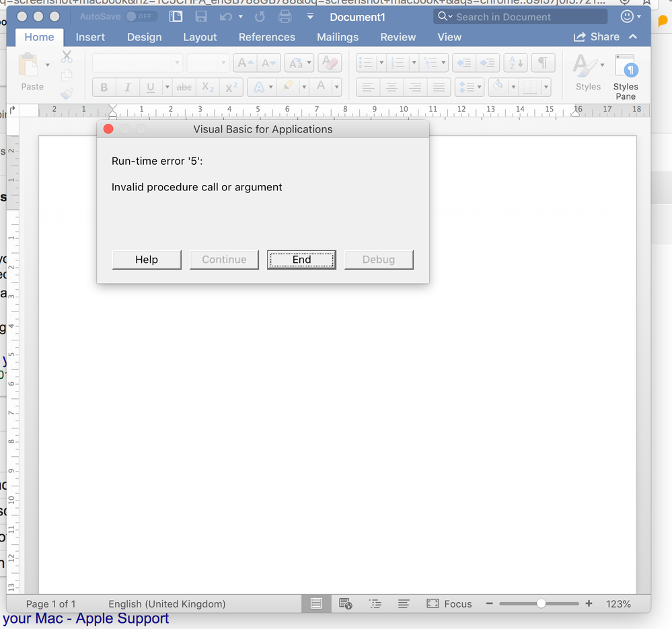The height and width of the screenshot is (629, 672).
Task: Open Help from the error dialog
Action: pyautogui.click(x=147, y=259)
